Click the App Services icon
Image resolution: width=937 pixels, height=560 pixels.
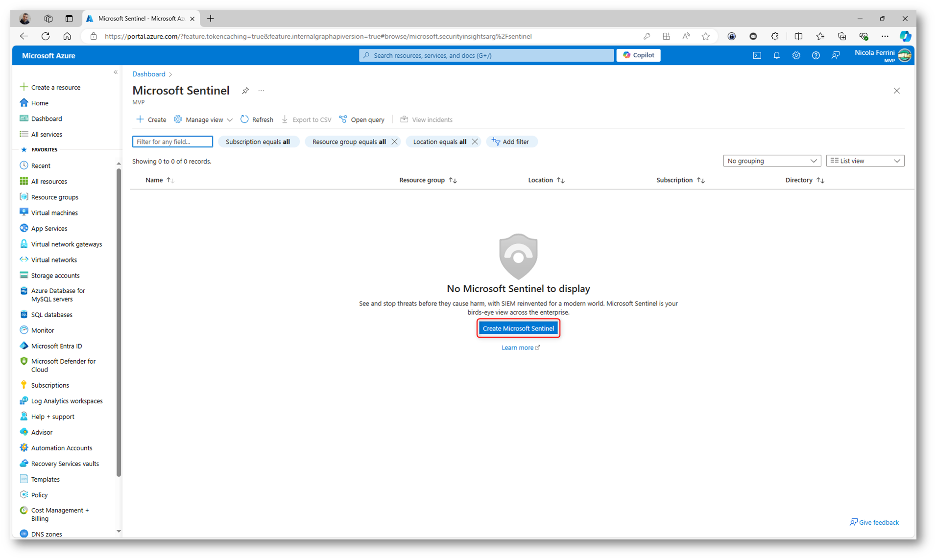(24, 228)
